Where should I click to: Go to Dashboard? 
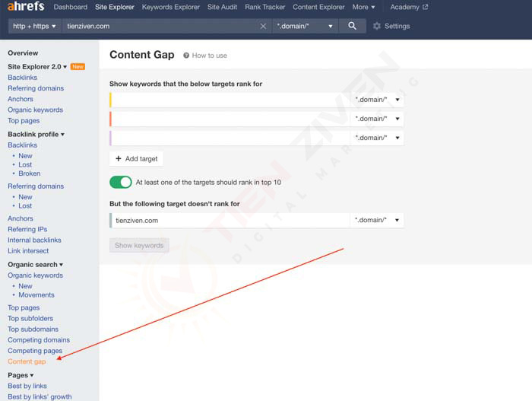[x=70, y=7]
